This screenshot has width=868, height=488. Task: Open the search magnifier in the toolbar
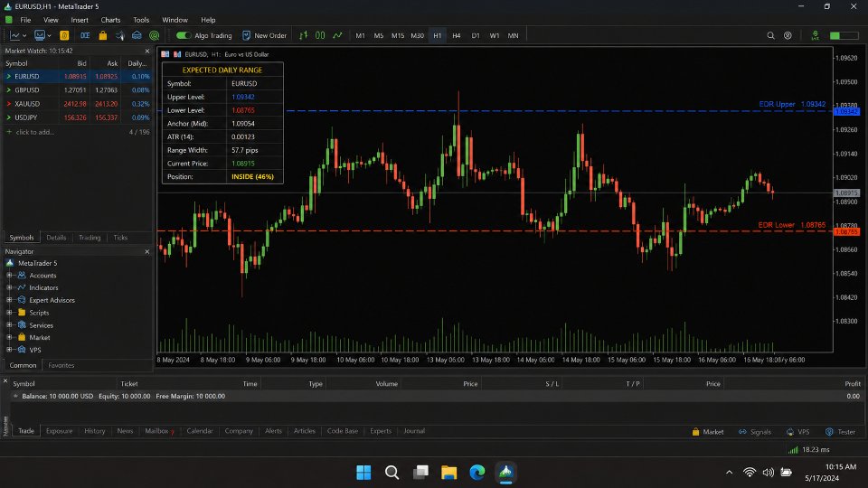(770, 35)
